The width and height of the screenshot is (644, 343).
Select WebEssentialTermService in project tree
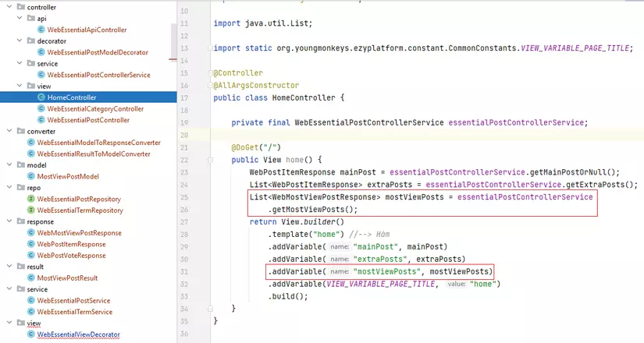(x=74, y=312)
